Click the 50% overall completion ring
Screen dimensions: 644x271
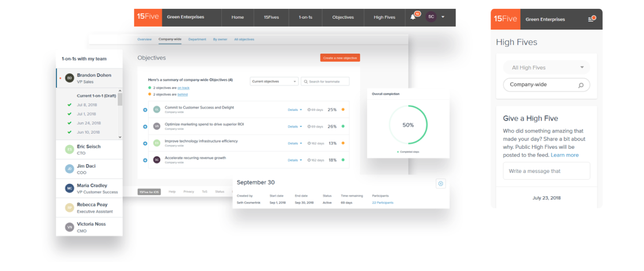(408, 125)
